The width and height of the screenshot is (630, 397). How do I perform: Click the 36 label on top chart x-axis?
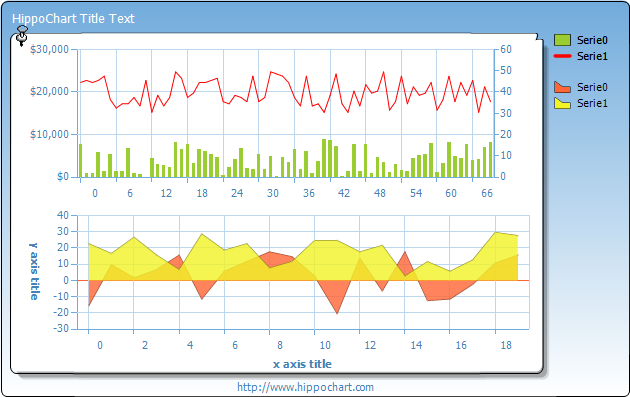(309, 193)
